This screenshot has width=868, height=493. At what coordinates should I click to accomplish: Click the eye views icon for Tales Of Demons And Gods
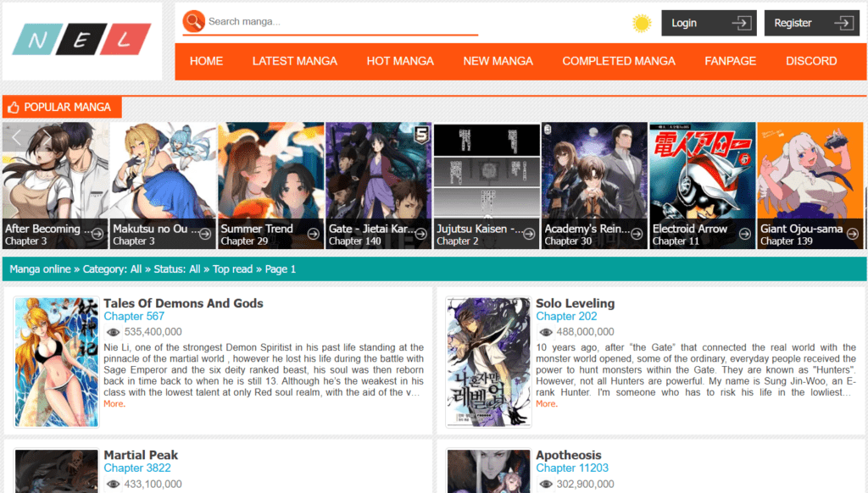click(113, 332)
